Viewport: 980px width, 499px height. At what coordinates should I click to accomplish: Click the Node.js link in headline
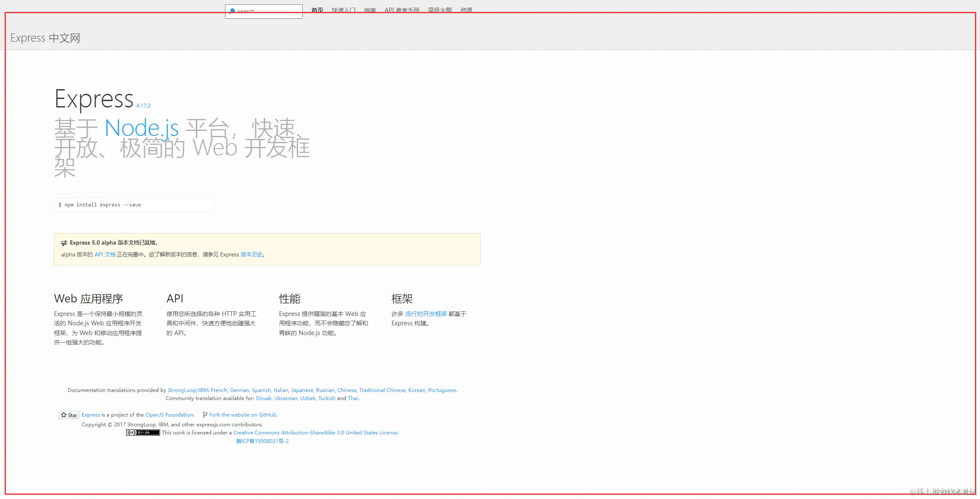click(141, 128)
